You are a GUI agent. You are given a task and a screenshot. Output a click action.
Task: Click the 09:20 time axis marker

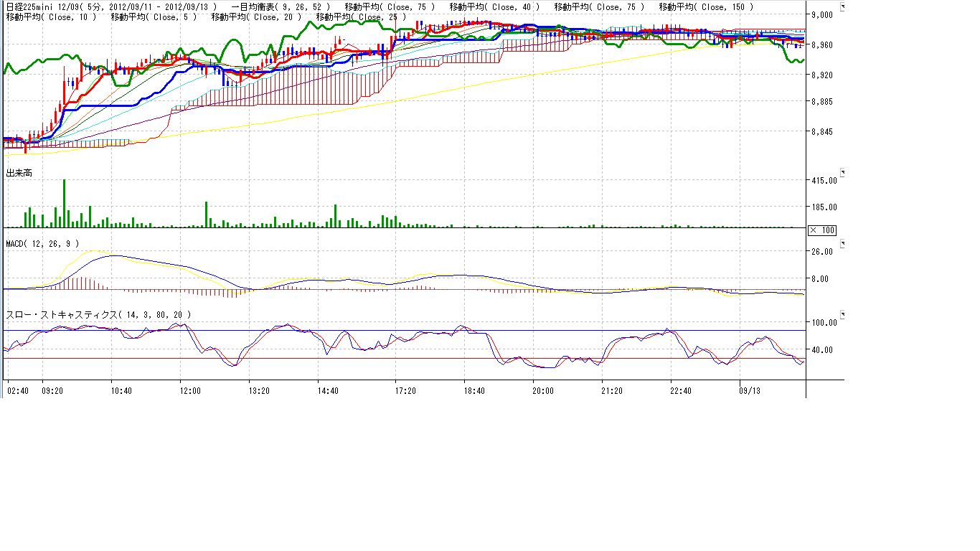click(x=52, y=391)
